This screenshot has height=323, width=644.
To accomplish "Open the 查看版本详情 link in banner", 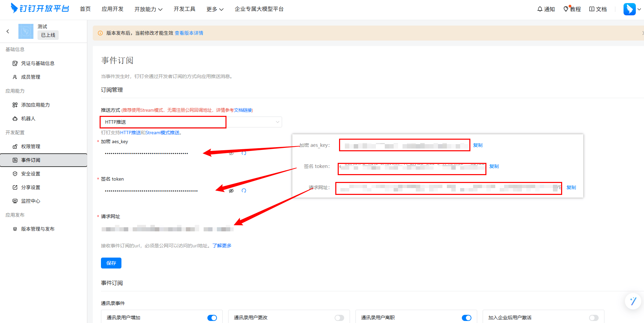I will coord(189,33).
